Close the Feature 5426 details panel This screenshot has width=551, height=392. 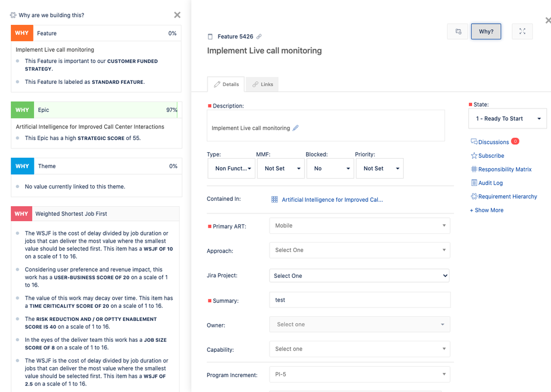point(548,20)
